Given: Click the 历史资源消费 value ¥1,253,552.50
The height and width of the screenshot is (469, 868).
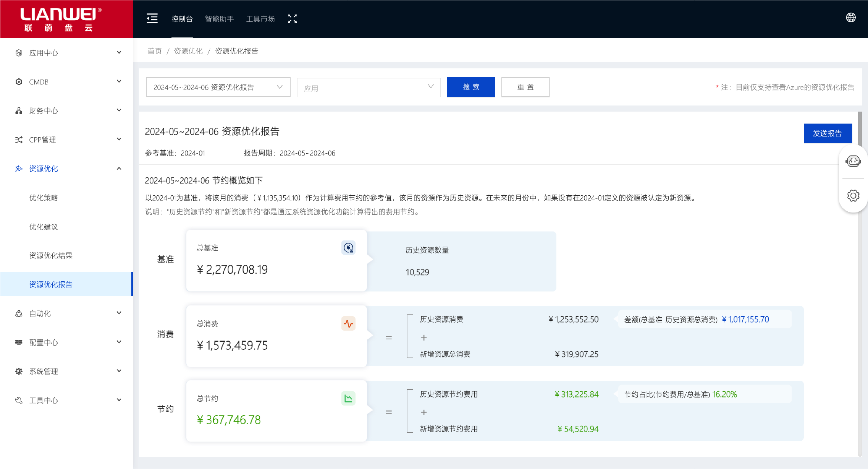Looking at the screenshot, I should click(x=574, y=320).
